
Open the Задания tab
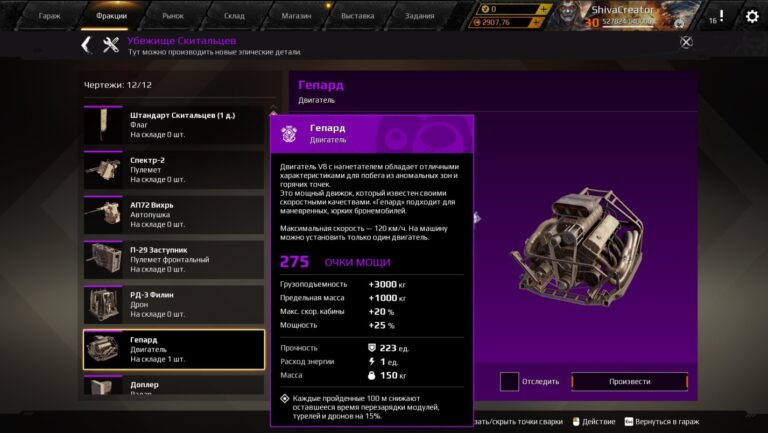click(x=420, y=16)
